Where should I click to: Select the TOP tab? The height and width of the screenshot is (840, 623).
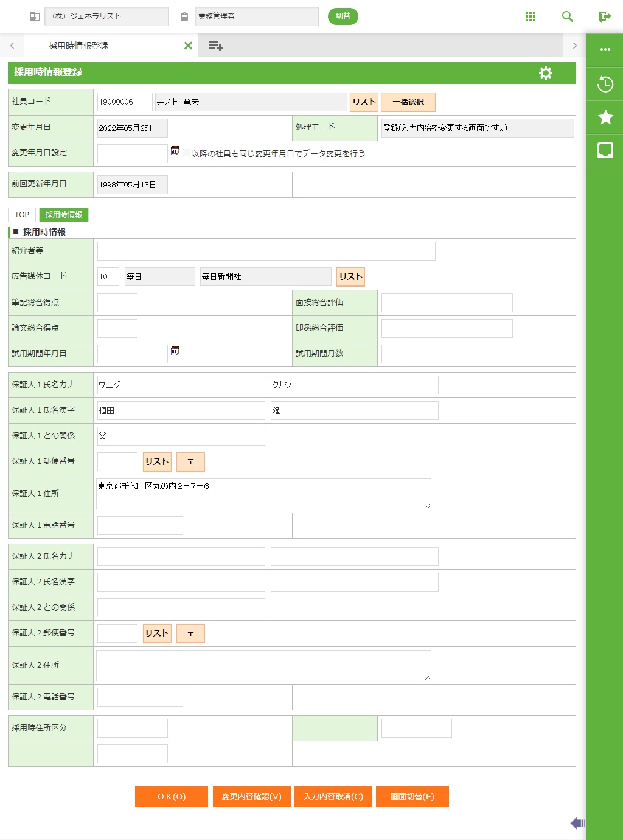22,215
